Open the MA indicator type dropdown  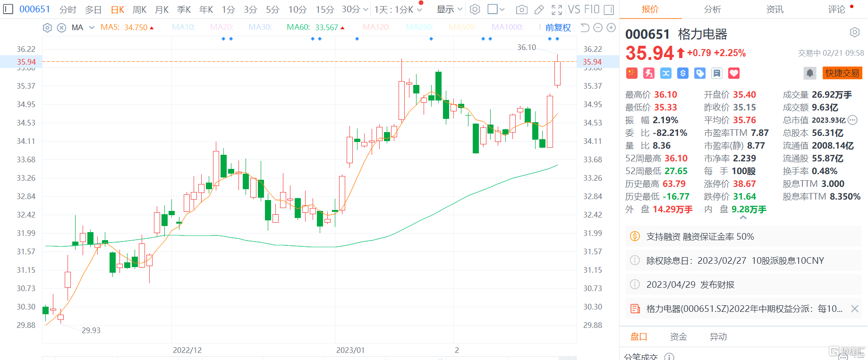(x=92, y=28)
